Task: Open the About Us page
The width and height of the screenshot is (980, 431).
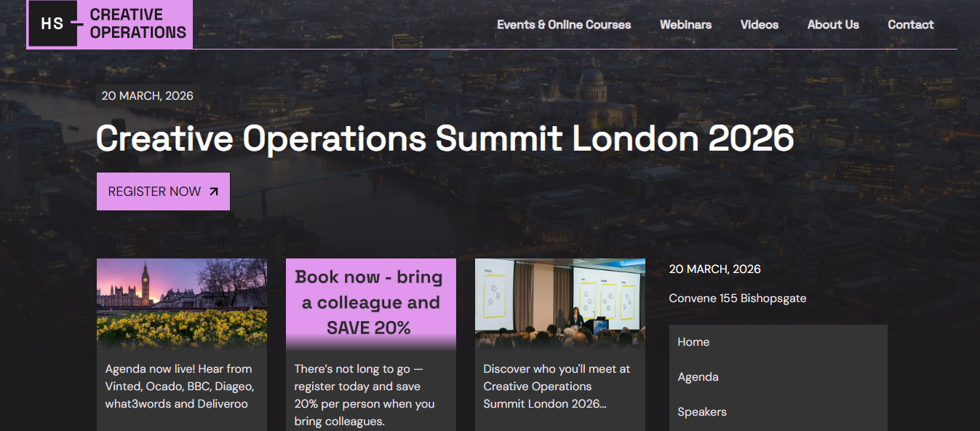Action: tap(832, 24)
